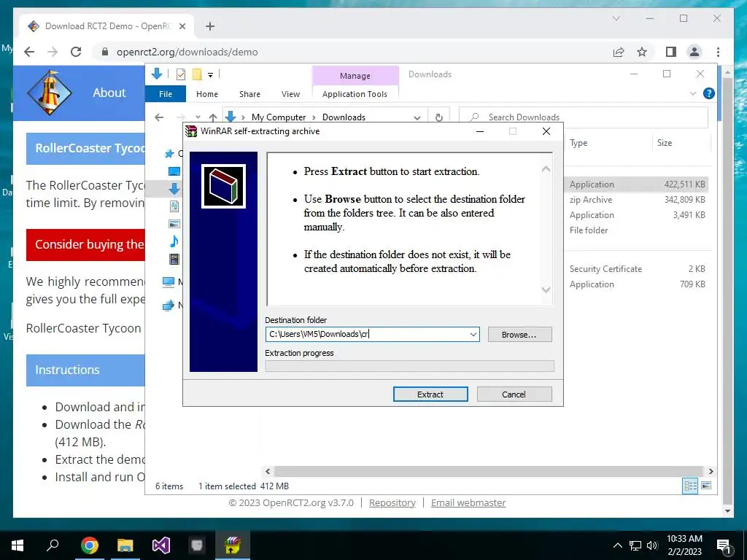Click the Extraction progress bar
Screen dimensions: 747x560
tap(410, 366)
